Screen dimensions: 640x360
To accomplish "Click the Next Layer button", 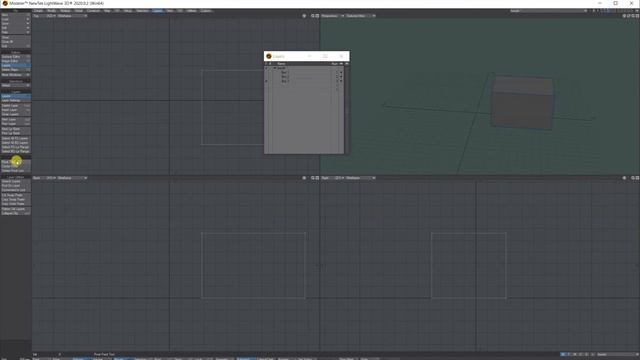I will (16, 119).
